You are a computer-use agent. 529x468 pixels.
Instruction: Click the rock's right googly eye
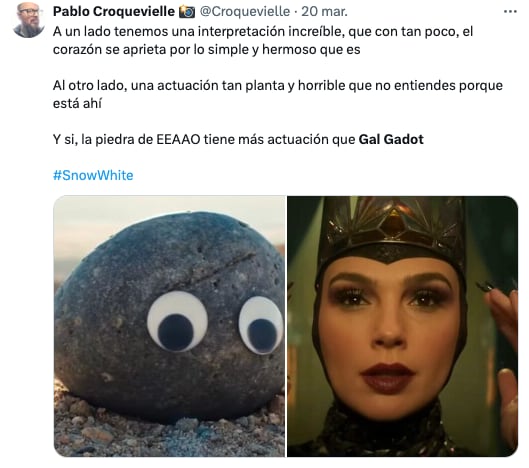click(x=260, y=326)
